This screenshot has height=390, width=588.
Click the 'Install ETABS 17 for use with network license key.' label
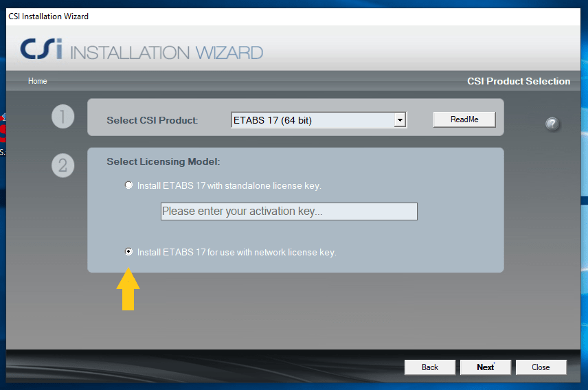[236, 253]
